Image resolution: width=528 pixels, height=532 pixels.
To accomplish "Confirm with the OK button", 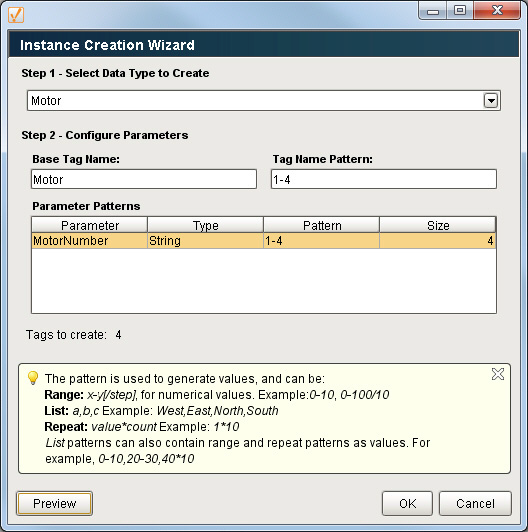I will 407,504.
